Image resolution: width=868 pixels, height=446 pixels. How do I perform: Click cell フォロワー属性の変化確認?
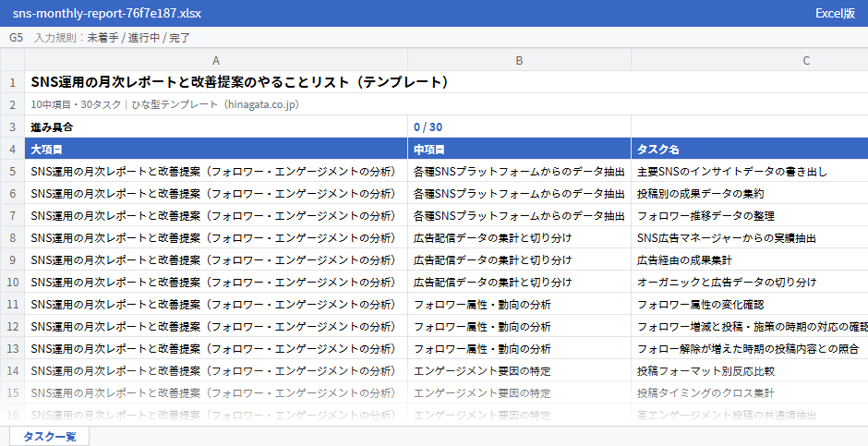(x=750, y=304)
